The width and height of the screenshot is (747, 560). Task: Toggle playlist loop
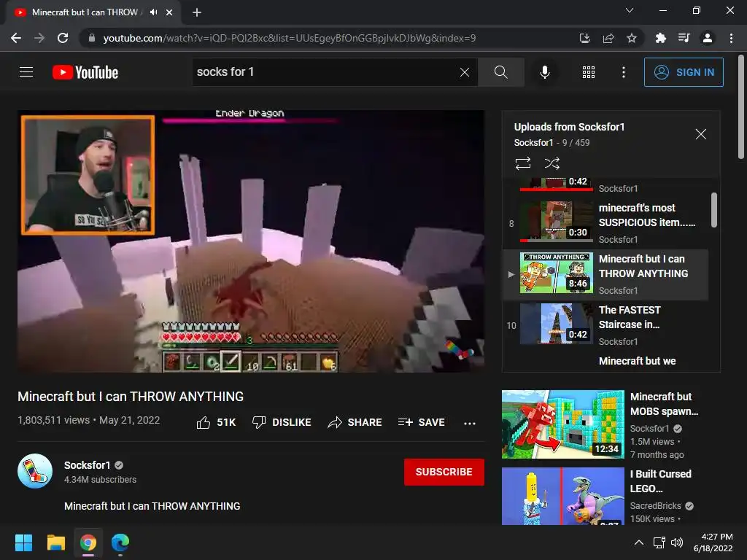point(522,163)
